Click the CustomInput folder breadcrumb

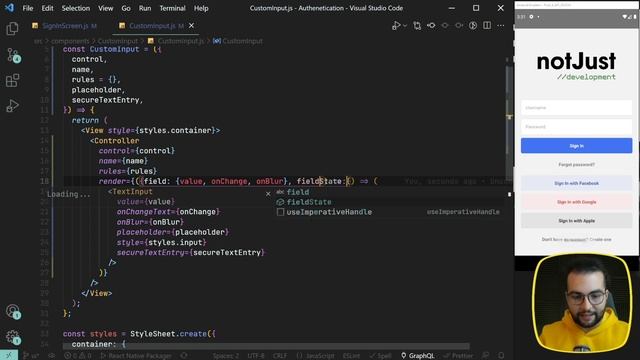118,41
